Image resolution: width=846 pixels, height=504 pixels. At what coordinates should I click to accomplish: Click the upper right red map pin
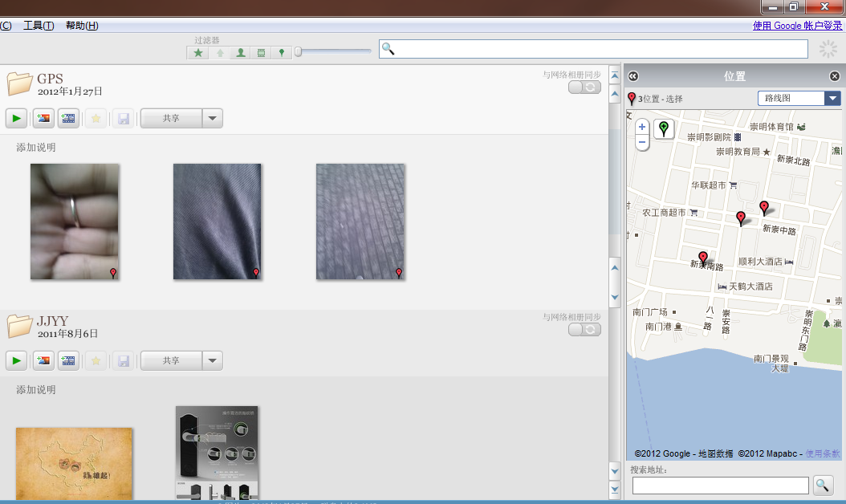click(764, 208)
